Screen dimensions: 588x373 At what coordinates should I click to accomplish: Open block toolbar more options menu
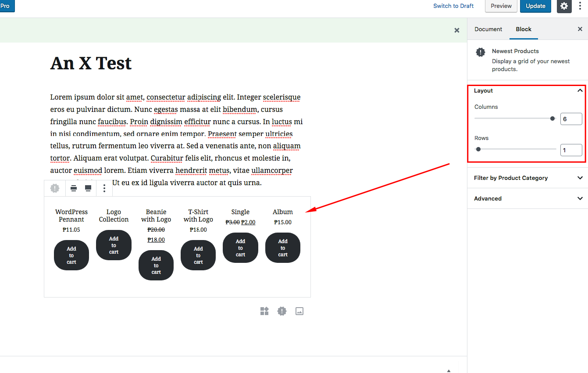point(104,188)
